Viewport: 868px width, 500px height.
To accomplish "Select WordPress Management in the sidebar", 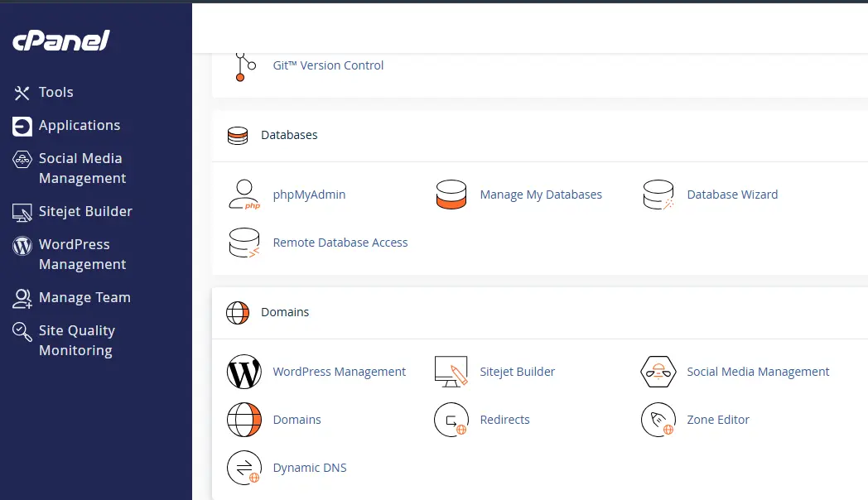I will 82,254.
